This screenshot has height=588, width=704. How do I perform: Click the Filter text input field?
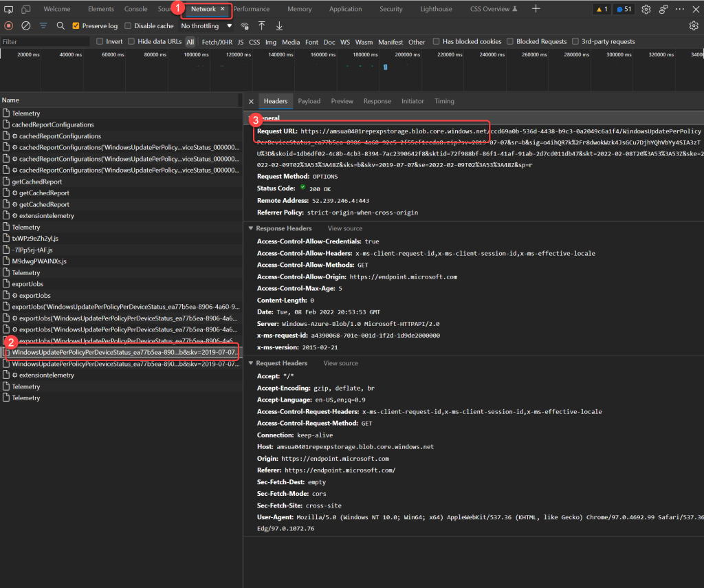point(45,42)
